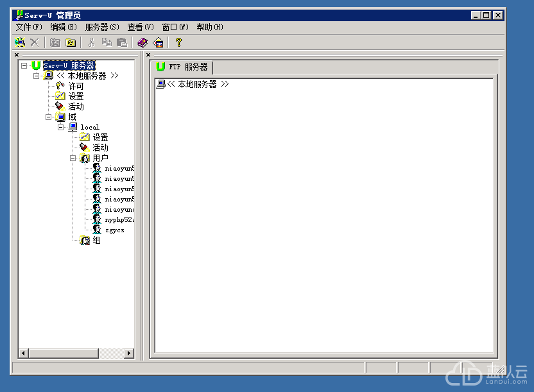Viewport: 534px width, 392px height.
Task: Click the copy toolbar icon
Action: (107, 42)
